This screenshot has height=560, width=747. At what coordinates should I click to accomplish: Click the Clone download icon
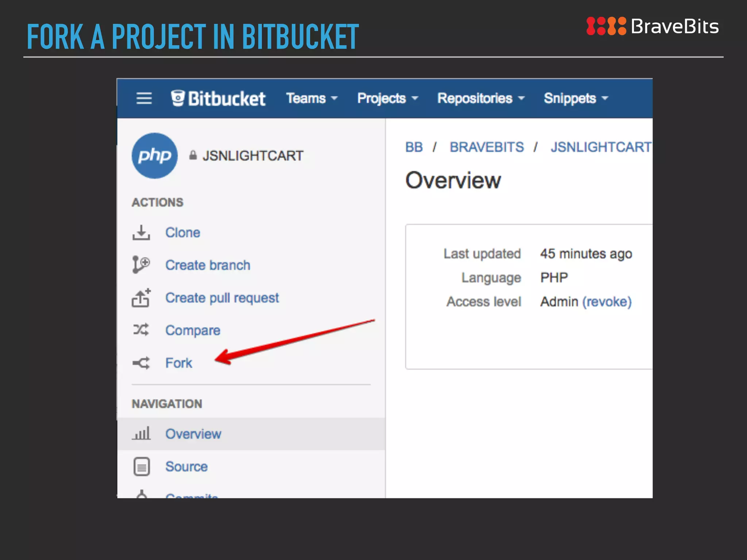tap(141, 233)
